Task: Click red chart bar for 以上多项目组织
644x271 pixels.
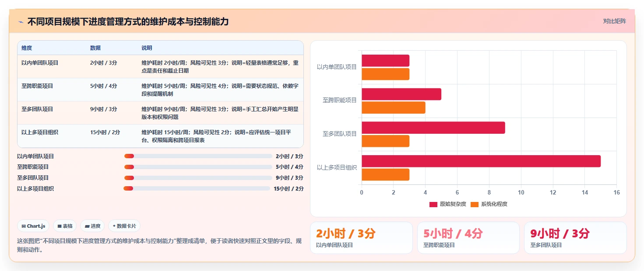Action: 481,161
